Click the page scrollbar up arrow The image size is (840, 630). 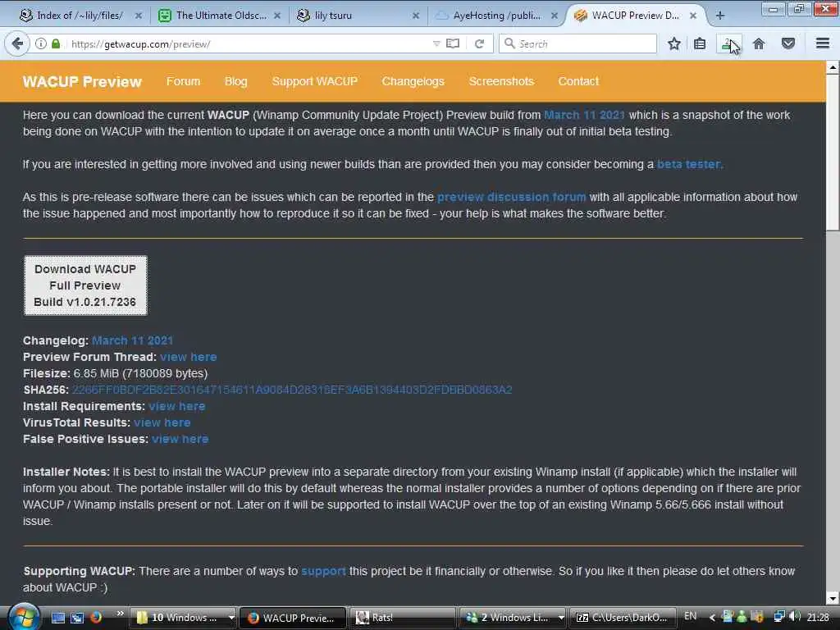tap(833, 67)
